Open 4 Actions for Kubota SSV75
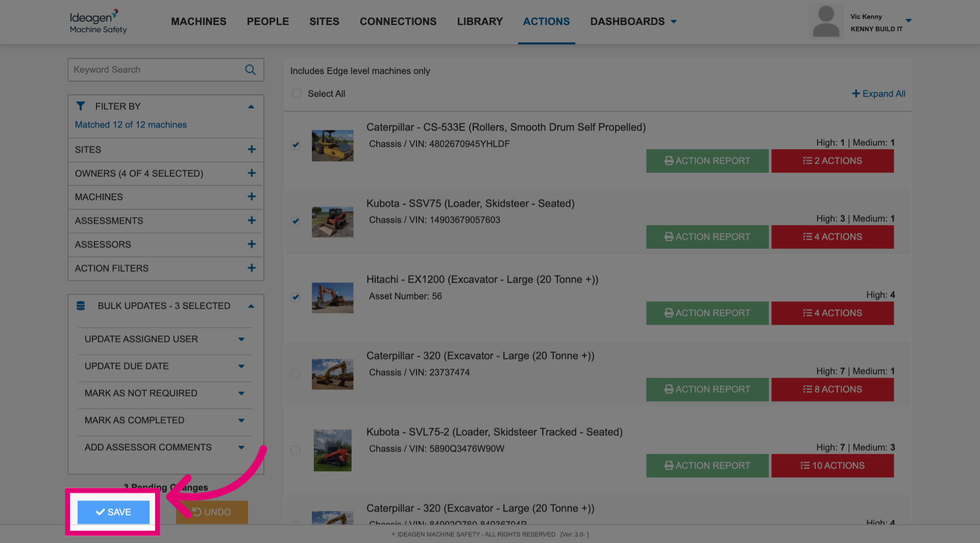This screenshot has height=543, width=980. point(832,237)
